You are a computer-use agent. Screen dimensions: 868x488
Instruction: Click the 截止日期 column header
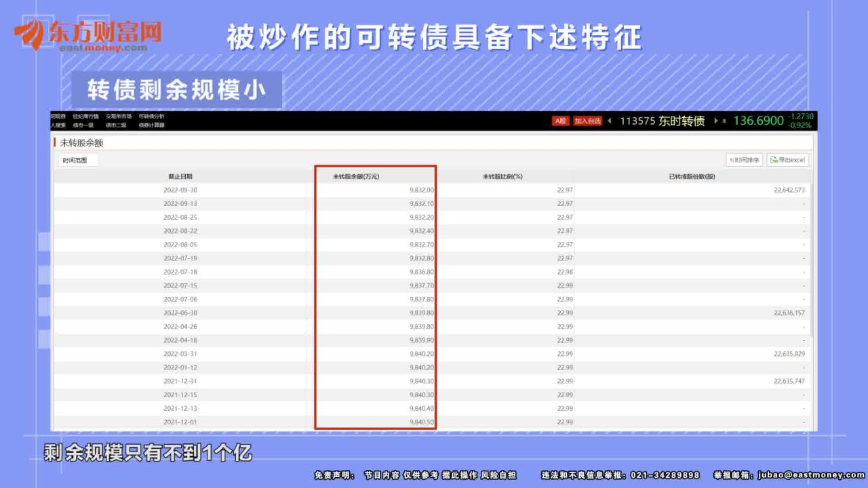point(180,176)
